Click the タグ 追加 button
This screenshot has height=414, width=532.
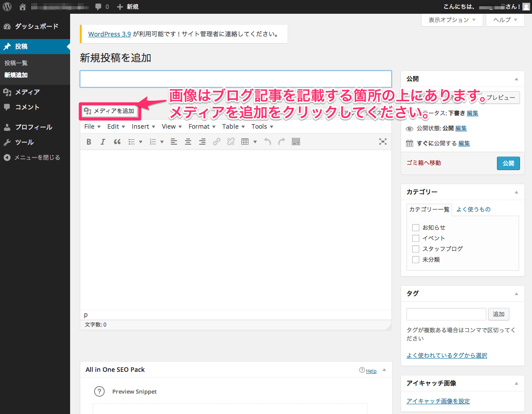(x=498, y=314)
